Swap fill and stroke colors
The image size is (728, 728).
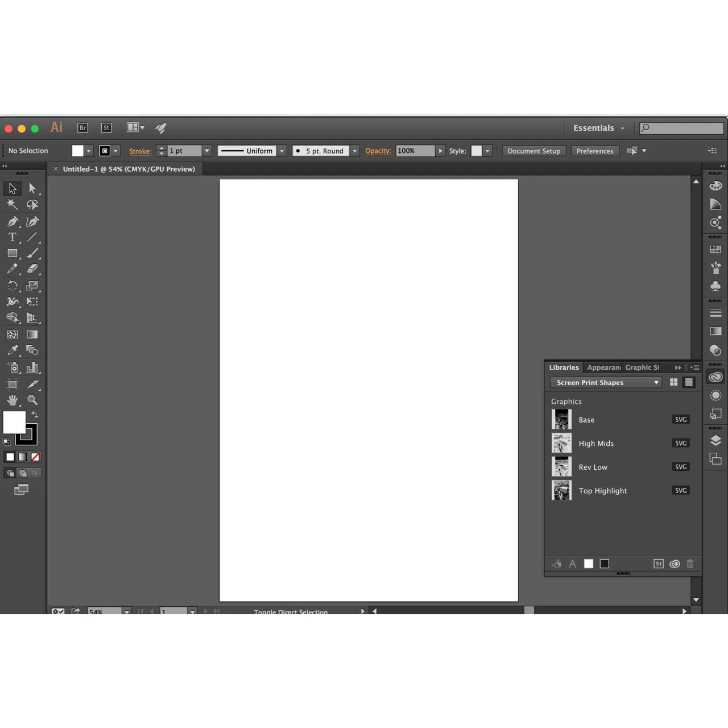[35, 415]
